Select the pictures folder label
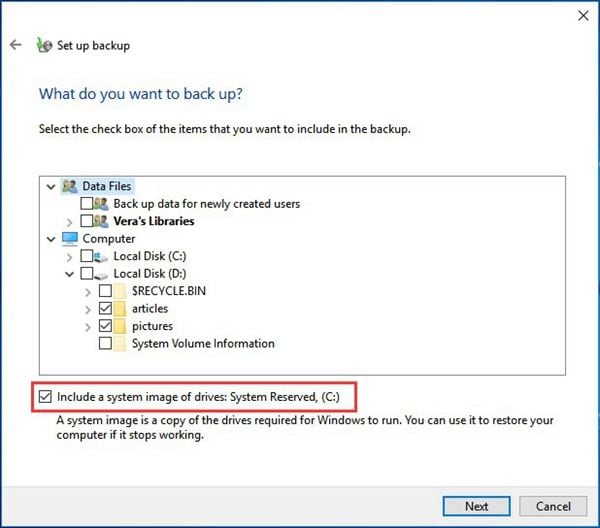 pyautogui.click(x=152, y=326)
